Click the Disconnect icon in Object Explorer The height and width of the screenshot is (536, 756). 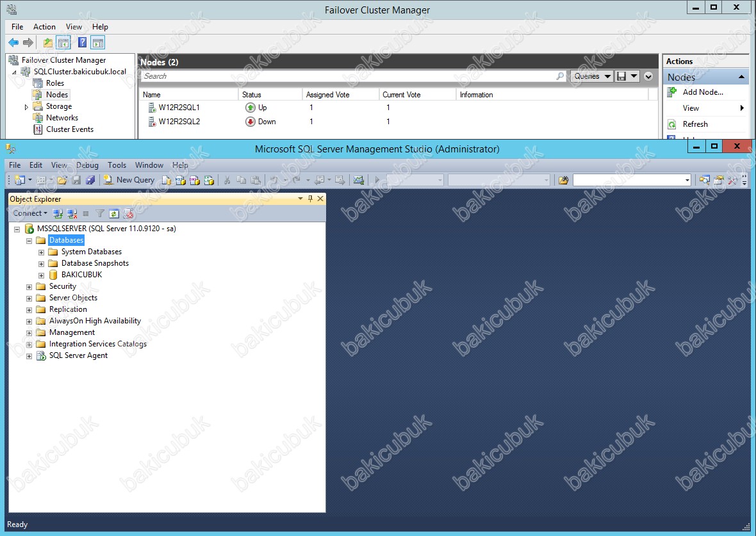(x=72, y=213)
